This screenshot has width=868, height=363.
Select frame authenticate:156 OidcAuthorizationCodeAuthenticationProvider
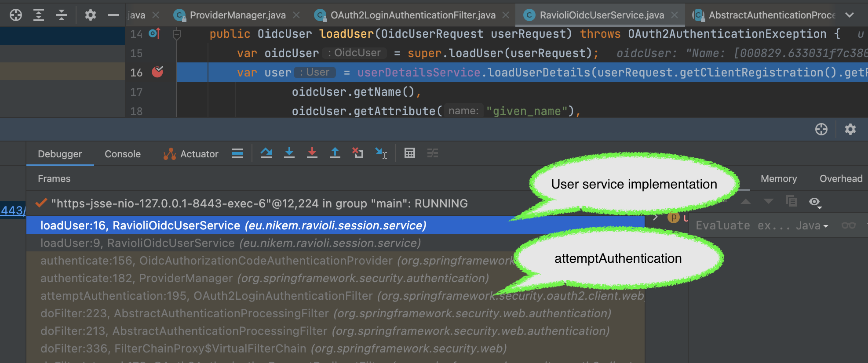[x=336, y=260]
